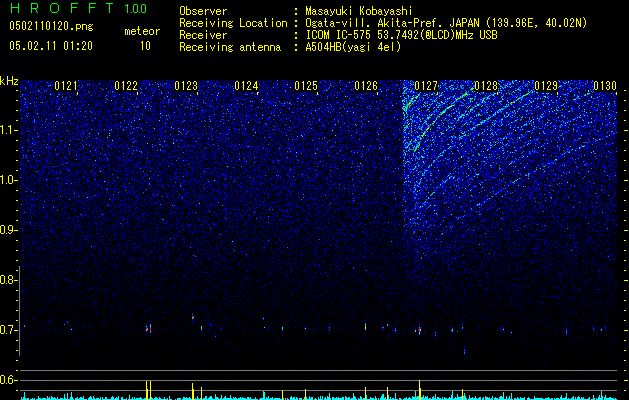Click the 0128 time marker
The height and width of the screenshot is (400, 629).
486,86
